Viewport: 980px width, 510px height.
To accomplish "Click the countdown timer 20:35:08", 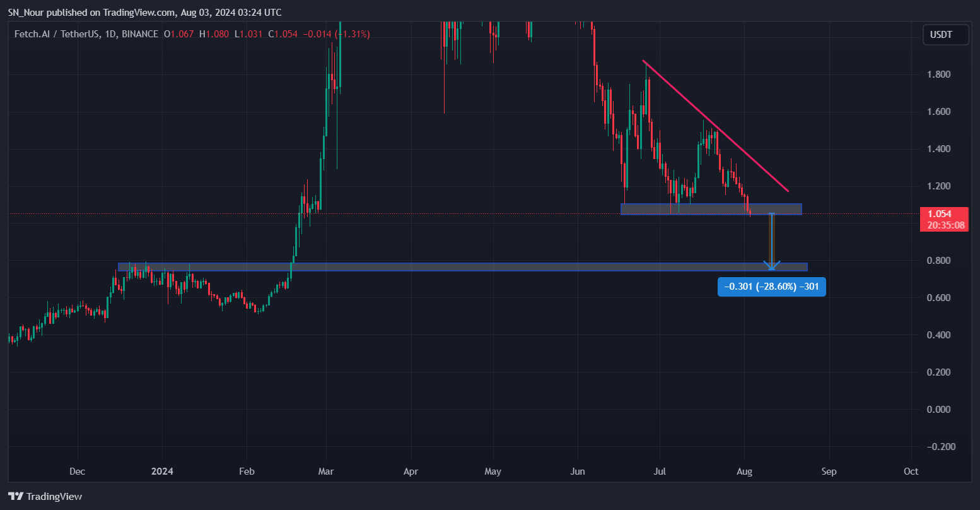I will (945, 225).
